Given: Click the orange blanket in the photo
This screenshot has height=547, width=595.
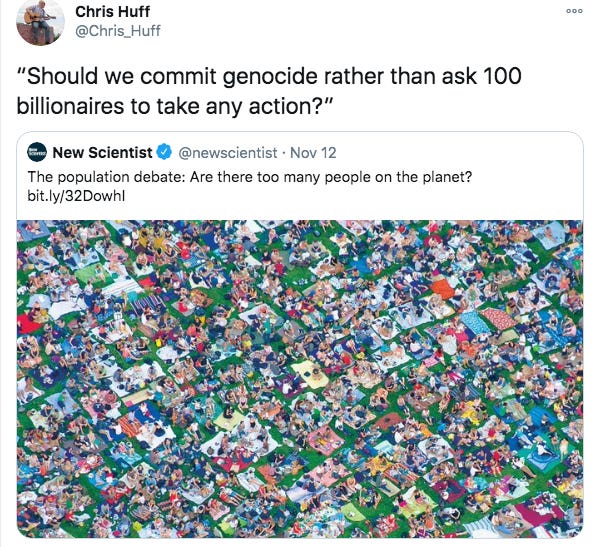Looking at the screenshot, I should coord(443,288).
